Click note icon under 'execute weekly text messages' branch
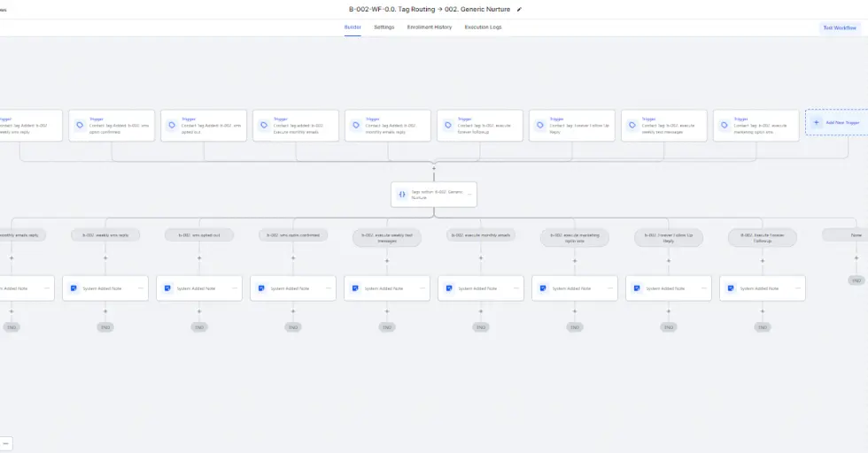Viewport: 868px width, 453px height. [355, 288]
